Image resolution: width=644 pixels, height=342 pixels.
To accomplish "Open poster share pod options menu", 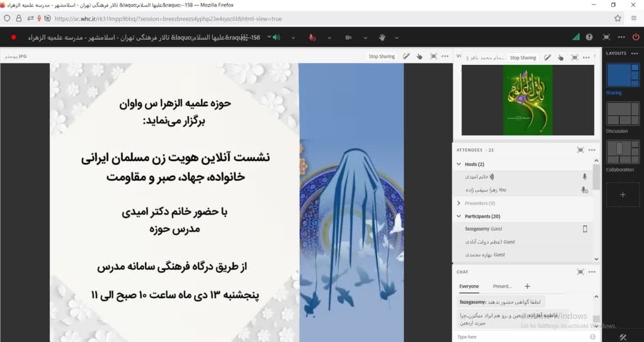I will [x=445, y=56].
